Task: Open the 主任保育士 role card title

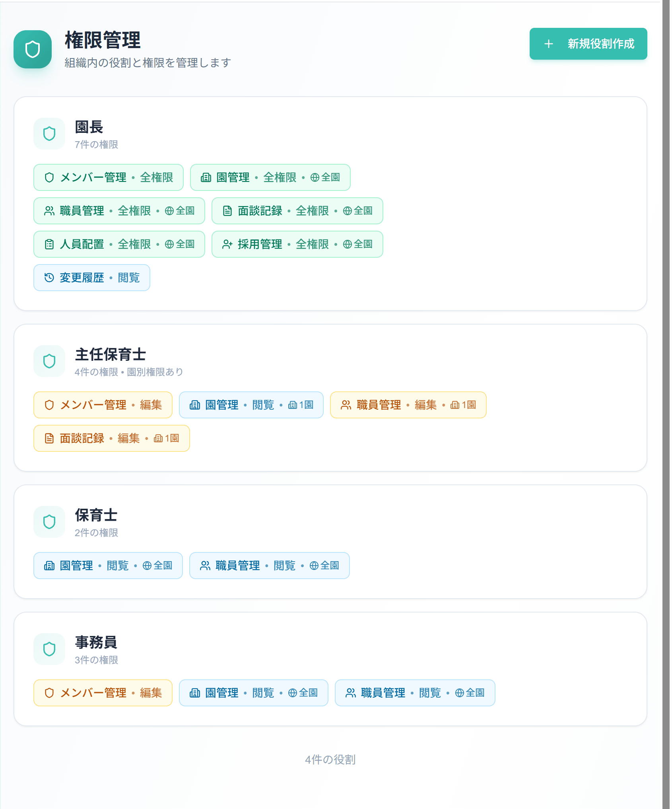Action: pos(111,354)
